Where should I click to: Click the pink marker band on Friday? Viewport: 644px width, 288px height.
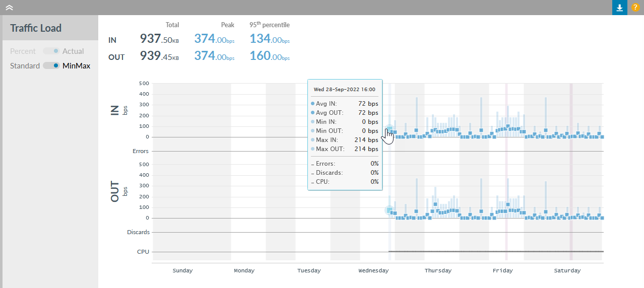[x=506, y=171]
